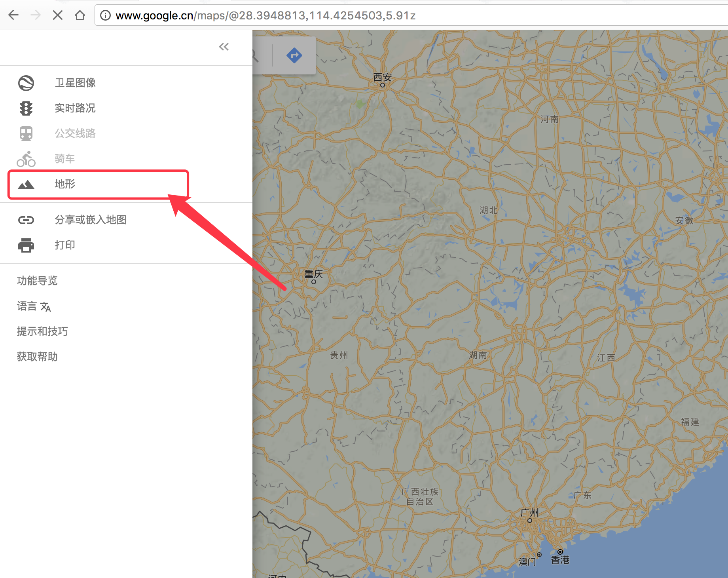Choose 打印 to print the map

(x=65, y=245)
